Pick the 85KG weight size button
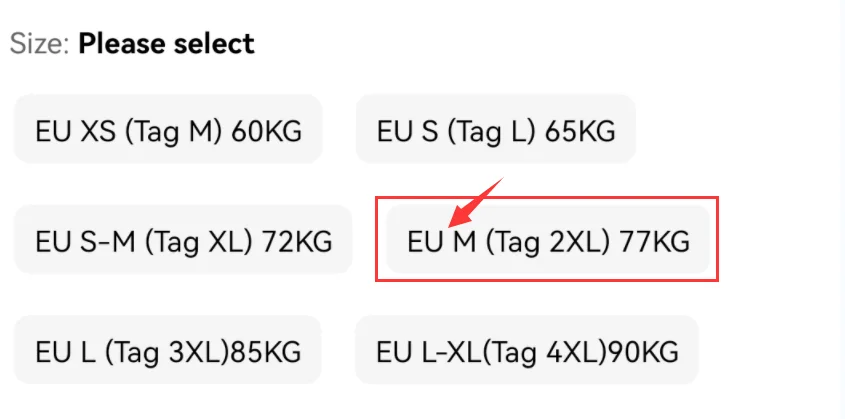This screenshot has width=845, height=419. (167, 350)
